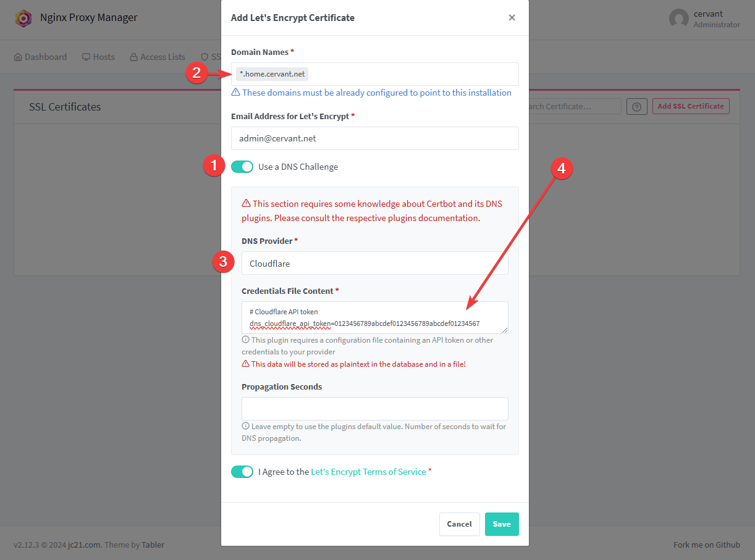755x560 pixels.
Task: Click the warning icon beside domains notice
Action: [x=235, y=93]
